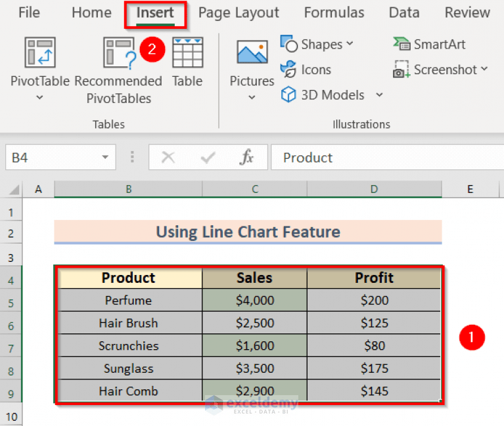This screenshot has width=504, height=426.
Task: Open Recommended PivotTables
Action: [x=118, y=71]
